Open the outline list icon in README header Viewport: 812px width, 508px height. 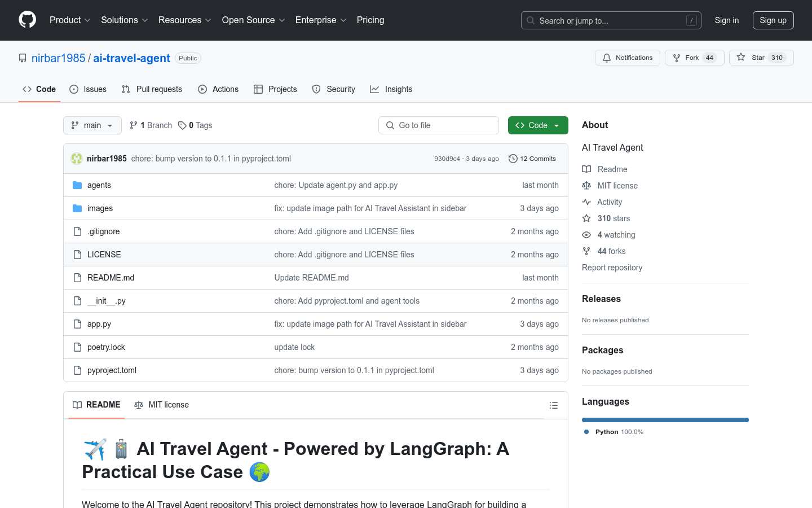[554, 405]
